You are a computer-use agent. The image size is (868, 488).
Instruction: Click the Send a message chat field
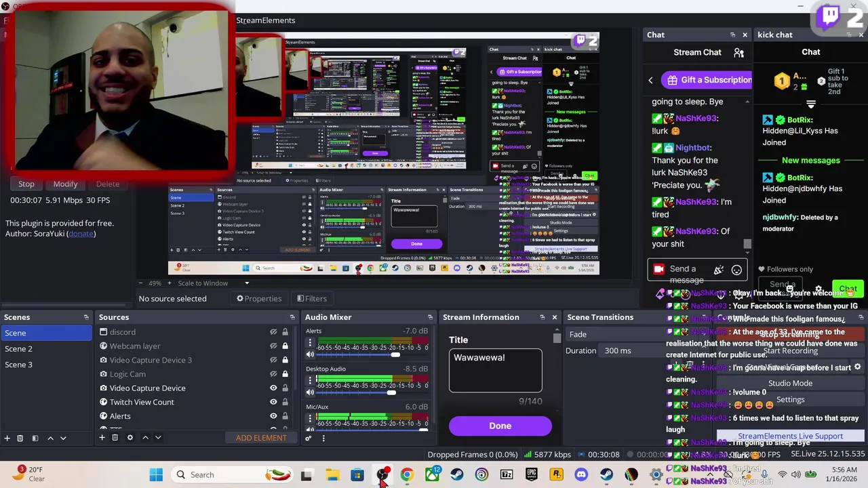tap(697, 269)
